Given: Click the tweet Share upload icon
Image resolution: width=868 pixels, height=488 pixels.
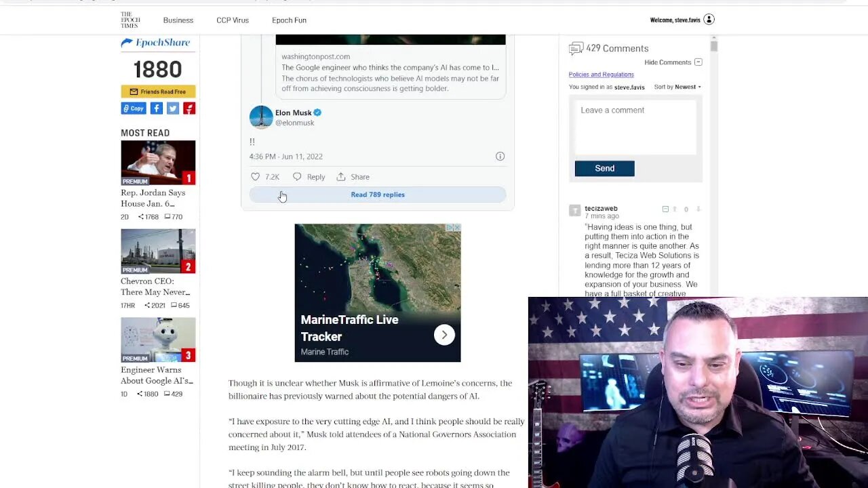Looking at the screenshot, I should click(341, 177).
